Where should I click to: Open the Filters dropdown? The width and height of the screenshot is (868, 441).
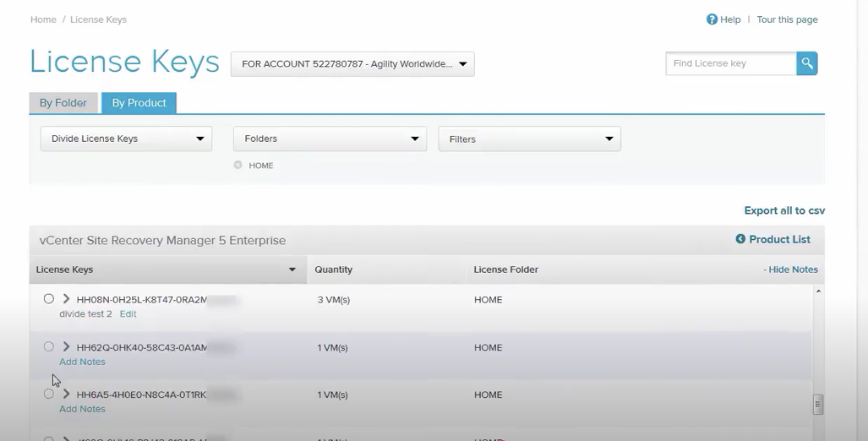coord(530,139)
